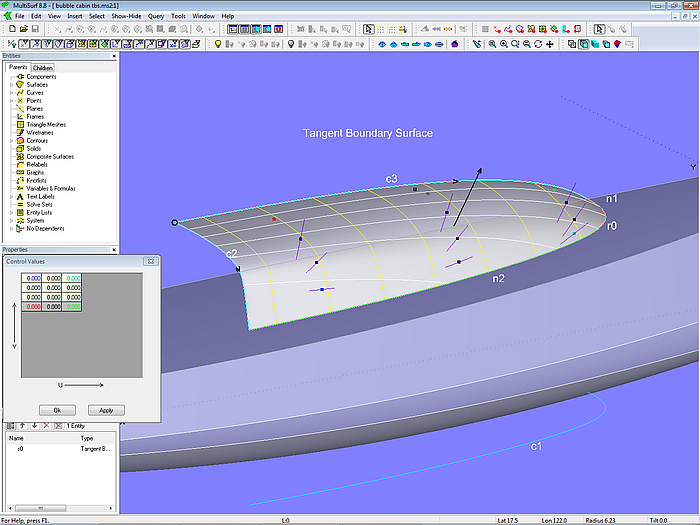700x525 pixels.
Task: Toggle the Points class filter button
Action: [x=23, y=44]
